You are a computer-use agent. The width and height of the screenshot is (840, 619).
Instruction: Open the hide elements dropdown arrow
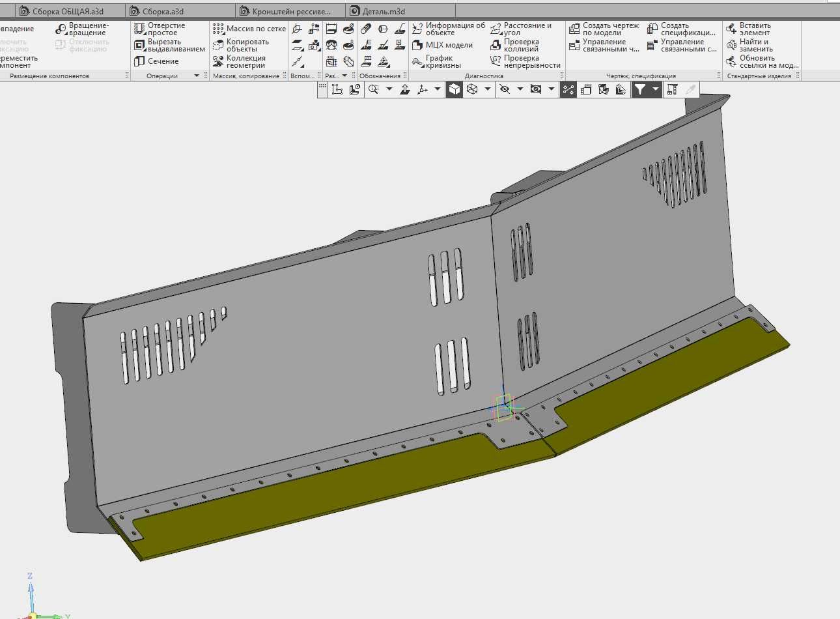coord(520,89)
